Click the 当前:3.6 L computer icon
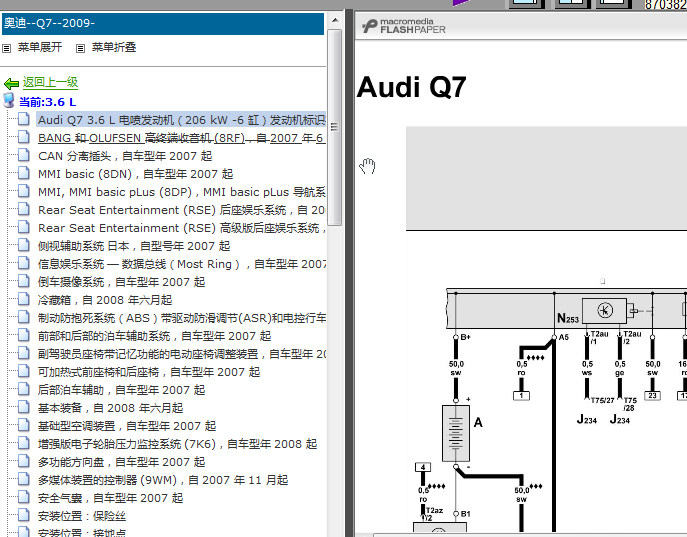The height and width of the screenshot is (537, 687). pos(9,100)
